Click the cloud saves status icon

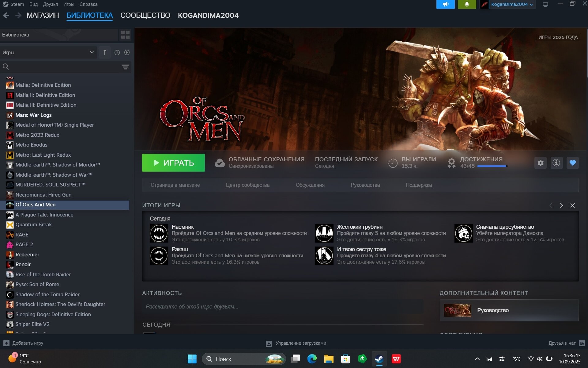(220, 163)
